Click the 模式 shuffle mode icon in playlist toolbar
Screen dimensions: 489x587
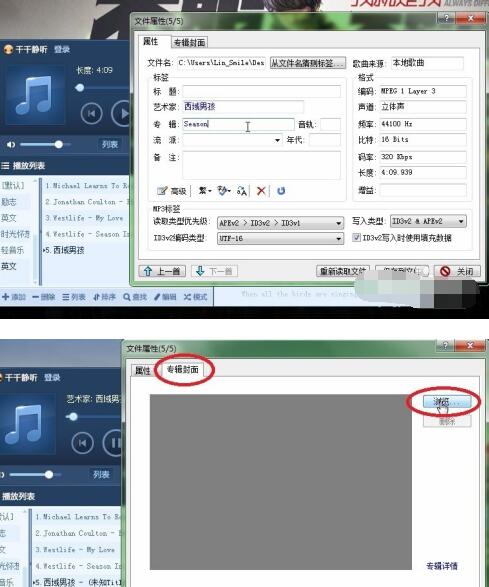pos(187,297)
